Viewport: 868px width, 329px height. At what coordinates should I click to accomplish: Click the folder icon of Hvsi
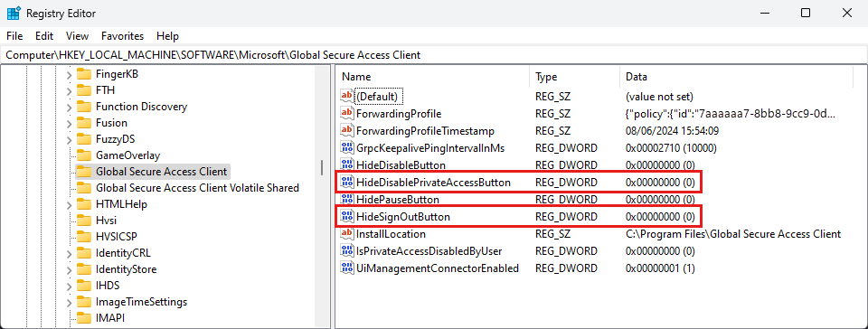(83, 221)
